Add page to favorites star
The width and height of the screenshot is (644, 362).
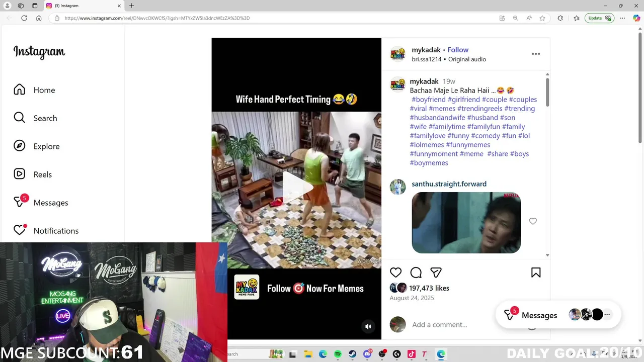pos(542,18)
